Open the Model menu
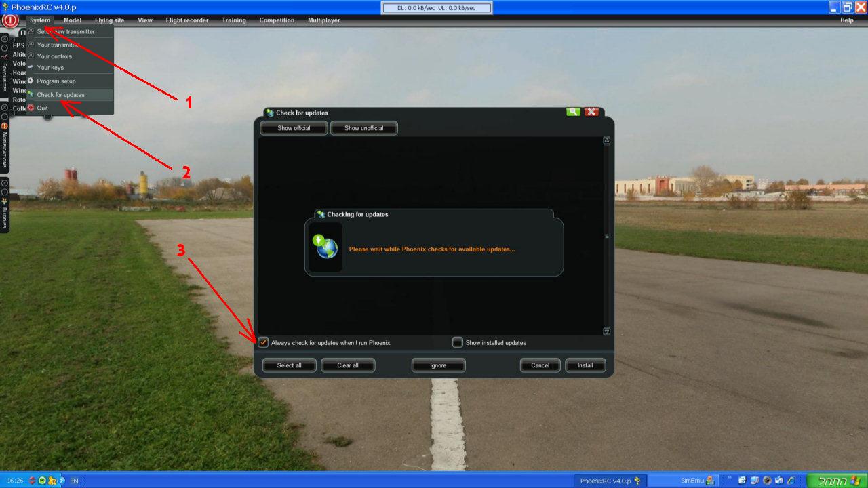The image size is (868, 488). pyautogui.click(x=73, y=20)
